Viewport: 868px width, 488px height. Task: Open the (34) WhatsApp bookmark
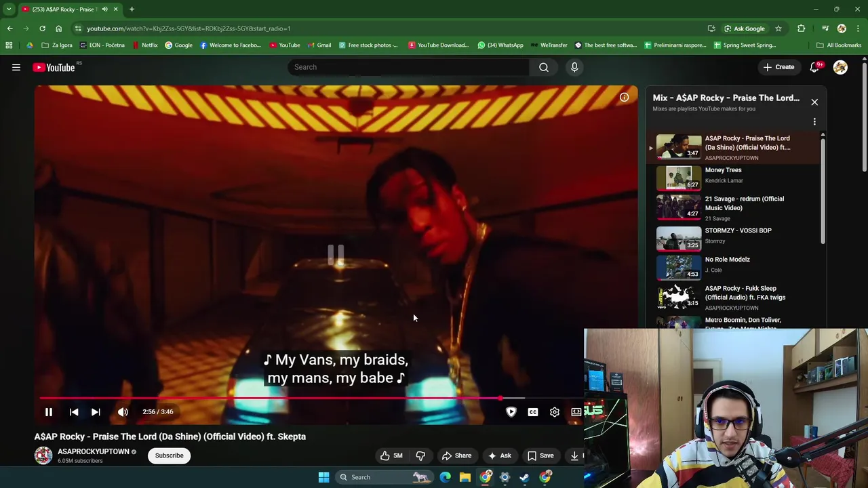pyautogui.click(x=500, y=45)
